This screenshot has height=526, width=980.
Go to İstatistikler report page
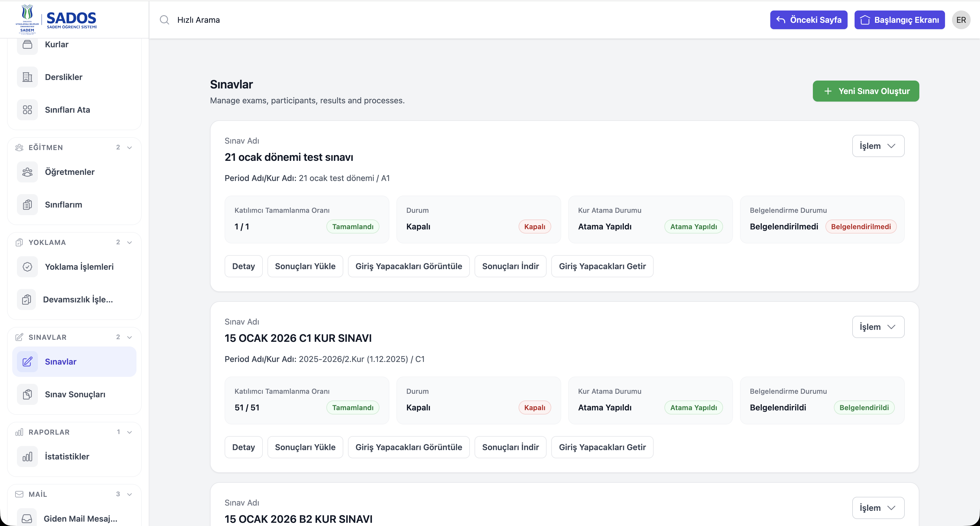pos(75,456)
